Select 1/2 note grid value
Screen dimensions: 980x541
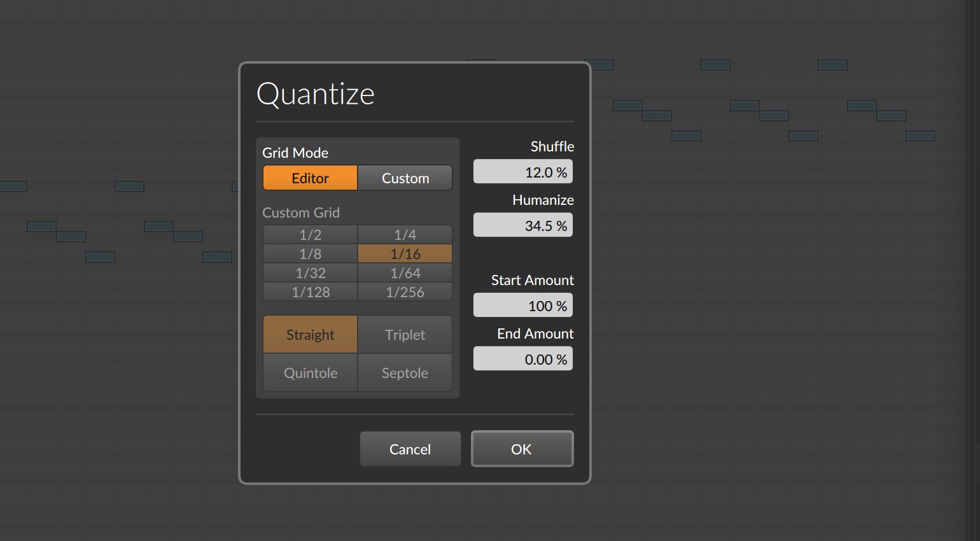310,234
